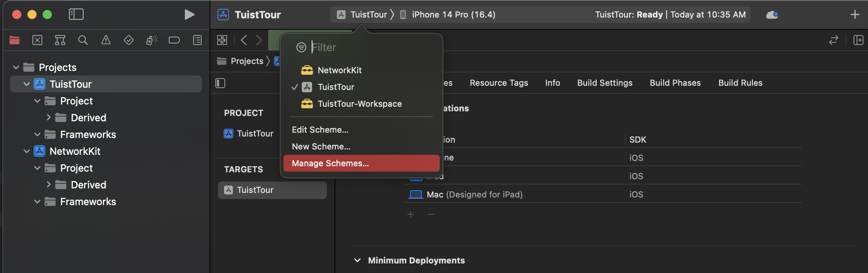Switch to the Build Phases tab

click(675, 83)
